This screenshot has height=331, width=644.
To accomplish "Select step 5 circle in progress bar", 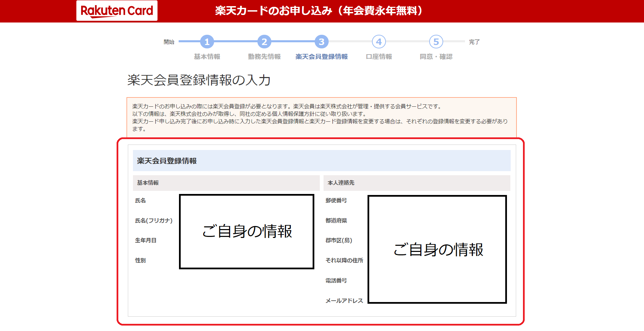I will click(436, 42).
